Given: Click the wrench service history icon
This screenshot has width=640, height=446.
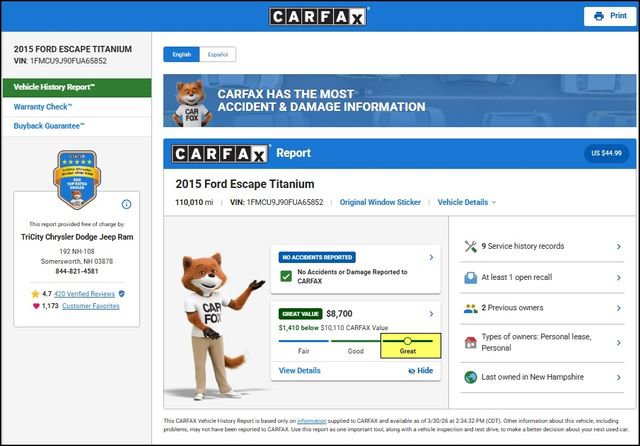Looking at the screenshot, I should pyautogui.click(x=470, y=246).
